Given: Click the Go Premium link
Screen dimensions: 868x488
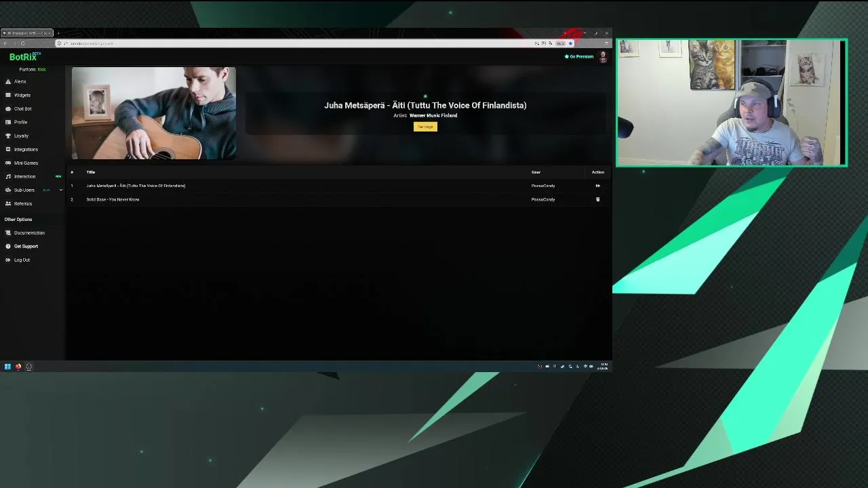Looking at the screenshot, I should (579, 57).
